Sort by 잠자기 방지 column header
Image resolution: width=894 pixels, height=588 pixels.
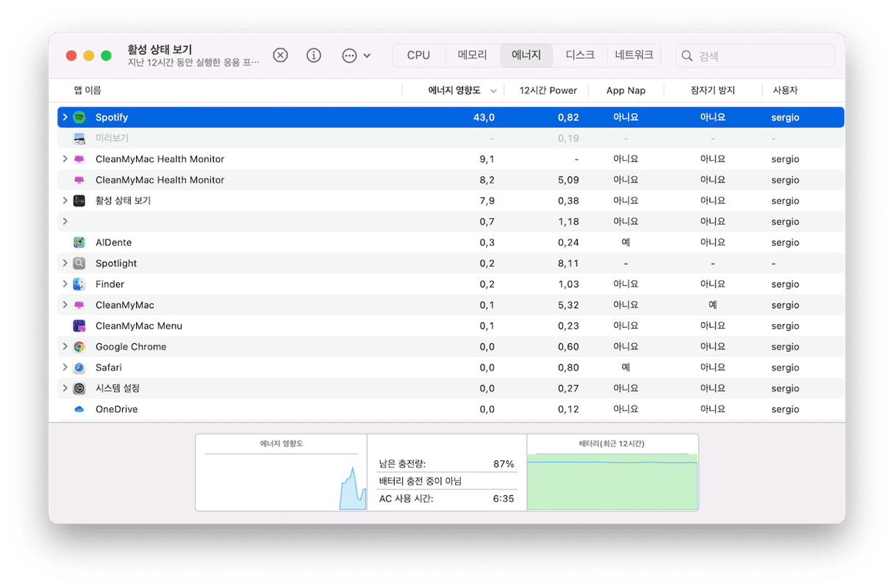(x=712, y=90)
